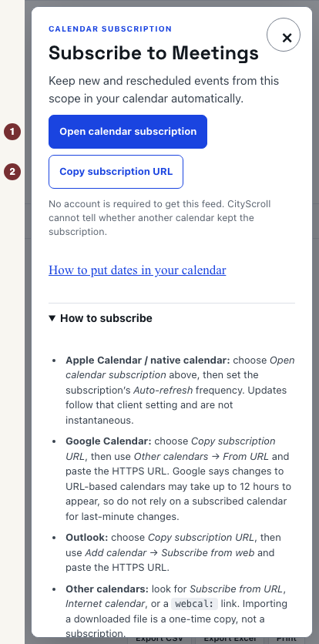Click the partially hidden Export Excel button

pyautogui.click(x=230, y=640)
